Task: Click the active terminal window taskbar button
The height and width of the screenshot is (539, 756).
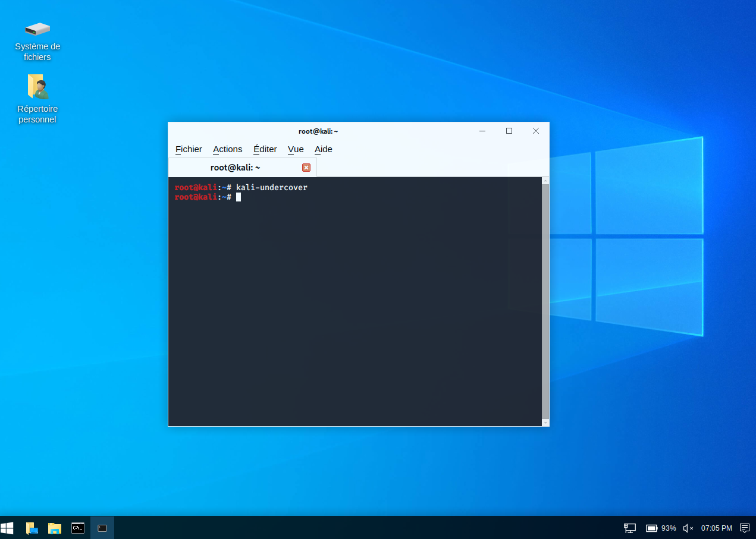Action: point(102,528)
